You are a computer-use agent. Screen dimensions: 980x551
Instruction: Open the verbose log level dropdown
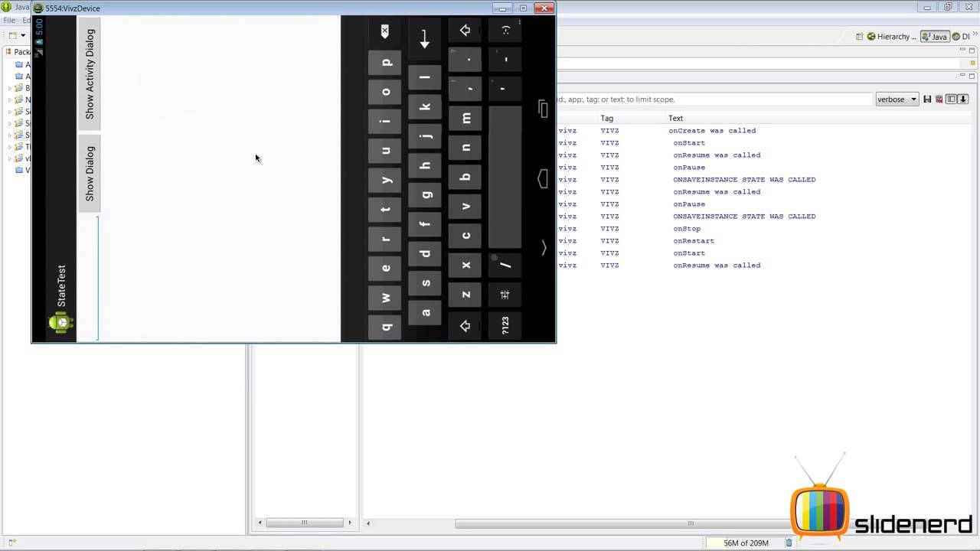(897, 99)
